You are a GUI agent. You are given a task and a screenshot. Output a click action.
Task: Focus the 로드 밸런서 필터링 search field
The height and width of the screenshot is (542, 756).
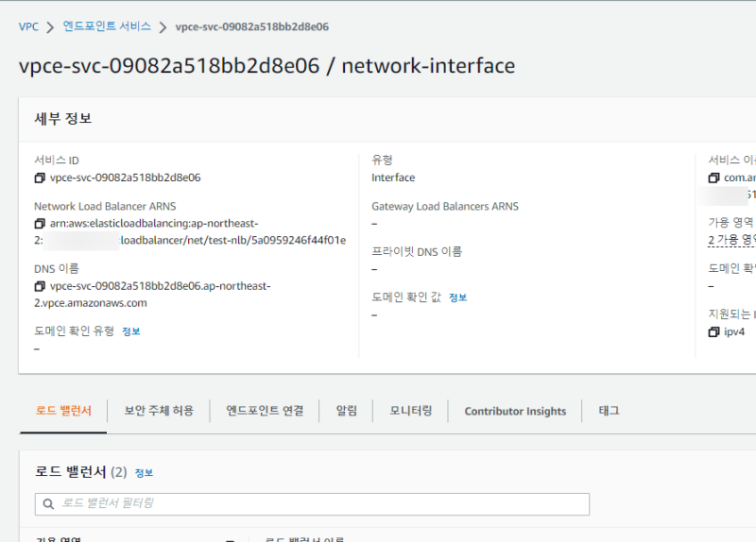pos(321,503)
